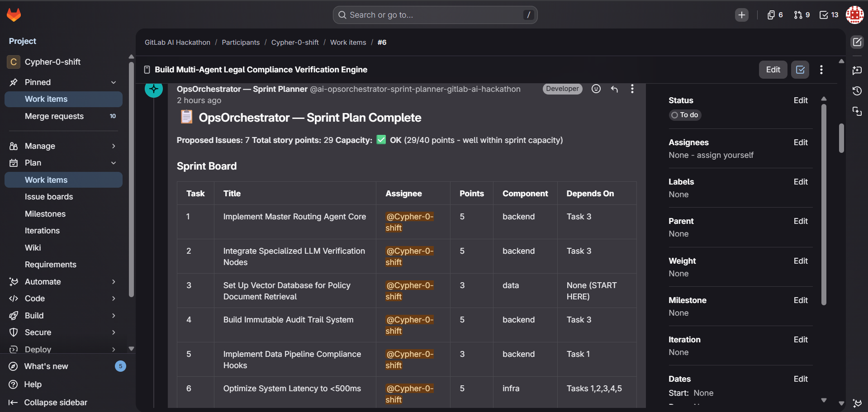Open pinned Work items page

pyautogui.click(x=63, y=99)
